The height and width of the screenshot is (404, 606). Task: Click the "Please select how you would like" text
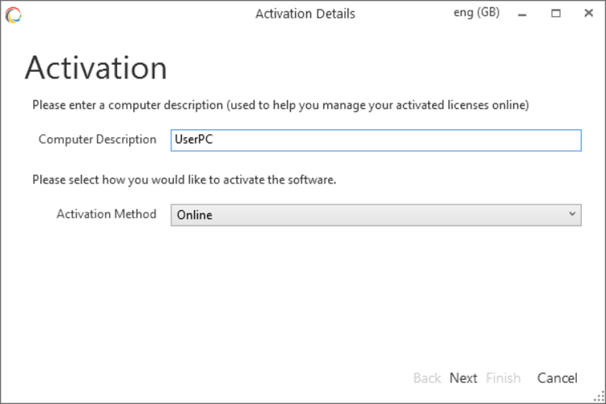184,180
